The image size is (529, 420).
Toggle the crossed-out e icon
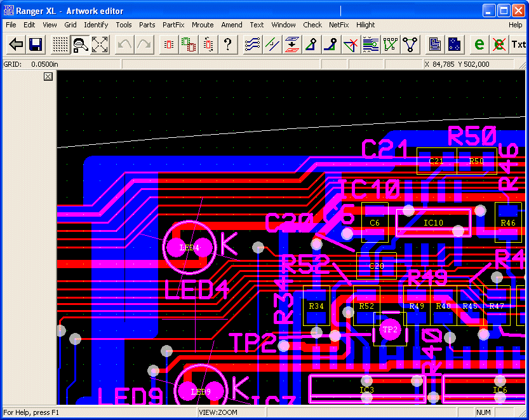[x=499, y=44]
